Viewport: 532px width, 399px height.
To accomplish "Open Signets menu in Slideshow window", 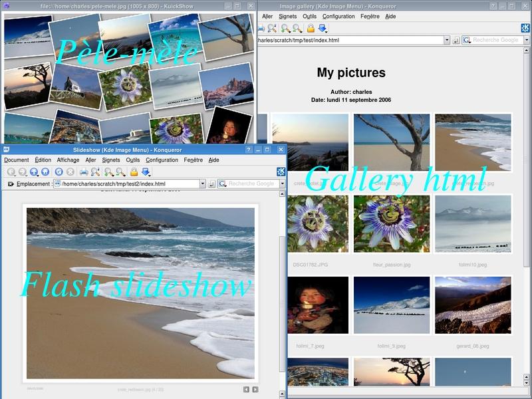I will coord(111,160).
